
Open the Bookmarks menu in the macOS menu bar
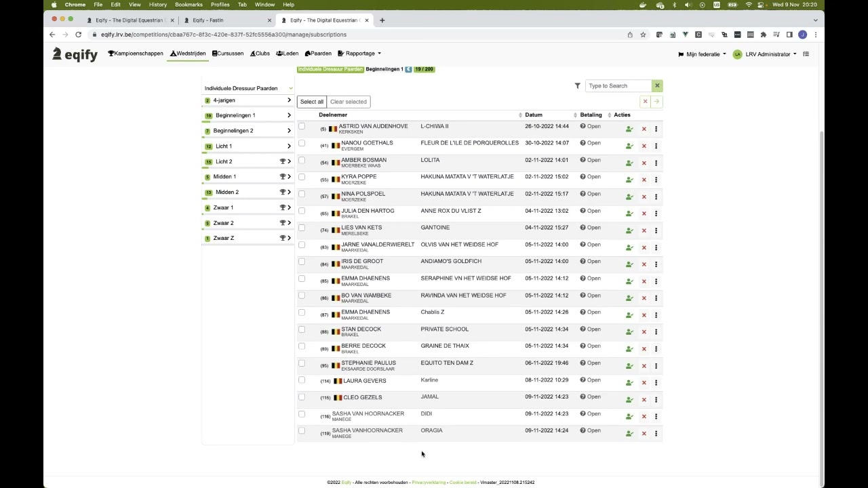tap(189, 5)
